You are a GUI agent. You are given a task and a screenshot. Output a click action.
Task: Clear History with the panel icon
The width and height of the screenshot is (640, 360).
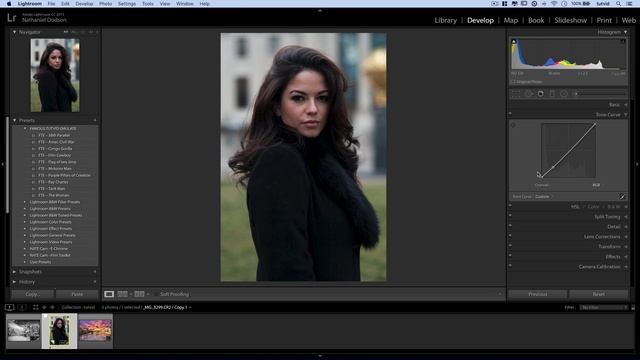click(95, 282)
